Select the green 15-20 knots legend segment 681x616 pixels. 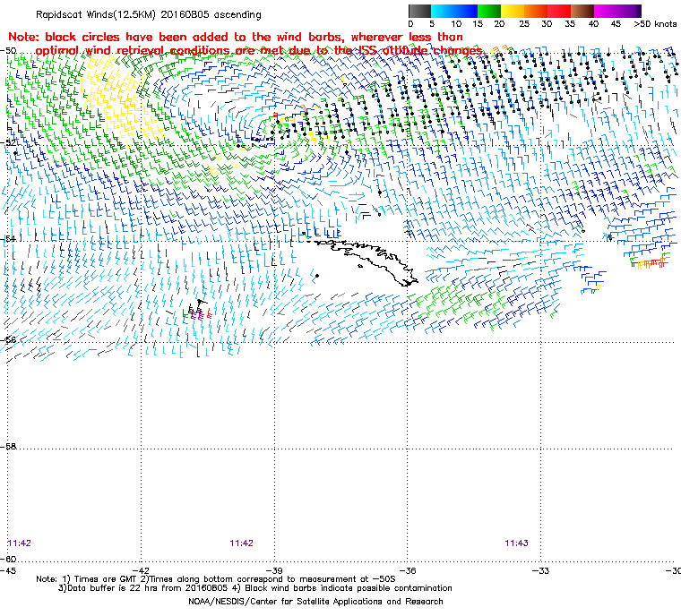489,11
